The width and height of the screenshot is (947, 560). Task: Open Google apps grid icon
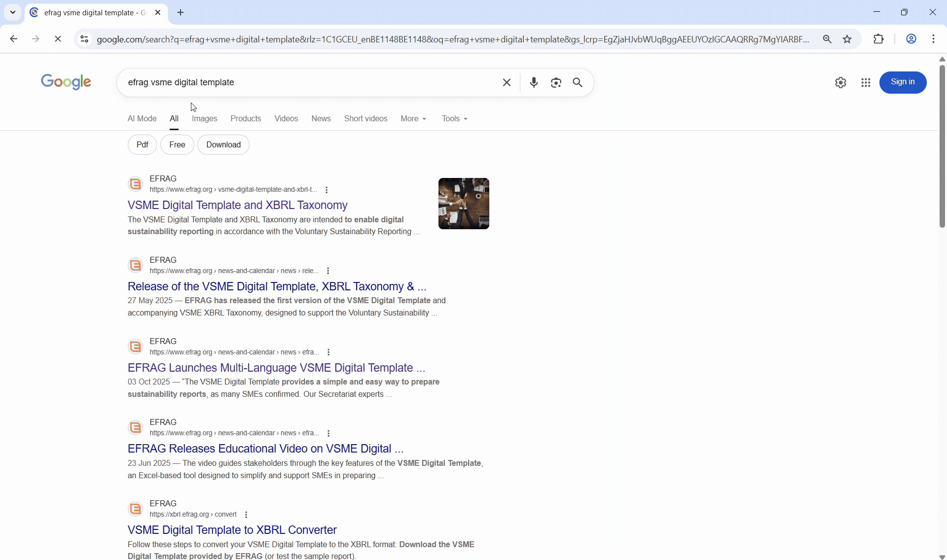866,83
